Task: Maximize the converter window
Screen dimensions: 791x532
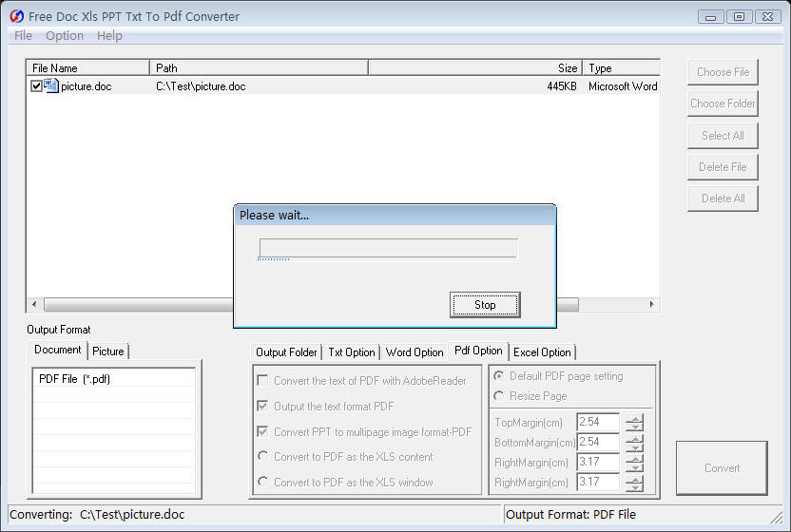Action: (739, 17)
